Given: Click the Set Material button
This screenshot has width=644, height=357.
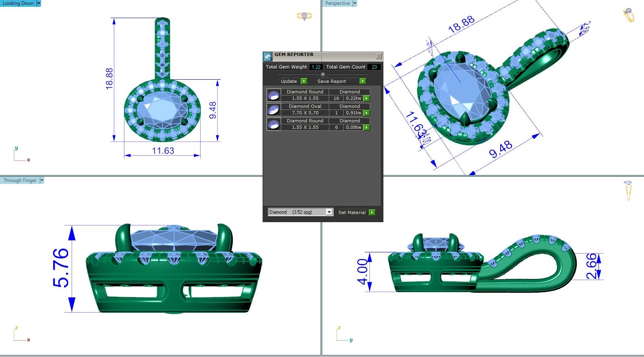Looking at the screenshot, I should [352, 212].
